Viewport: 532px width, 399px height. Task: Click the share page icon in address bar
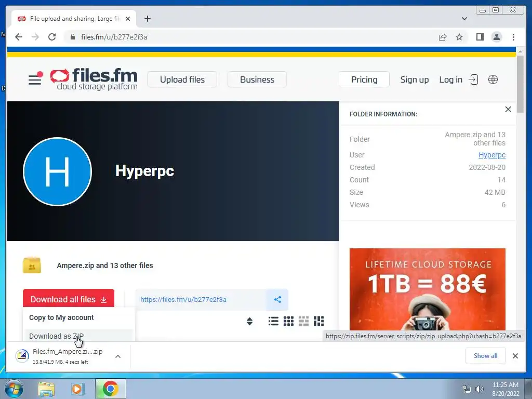pos(443,37)
